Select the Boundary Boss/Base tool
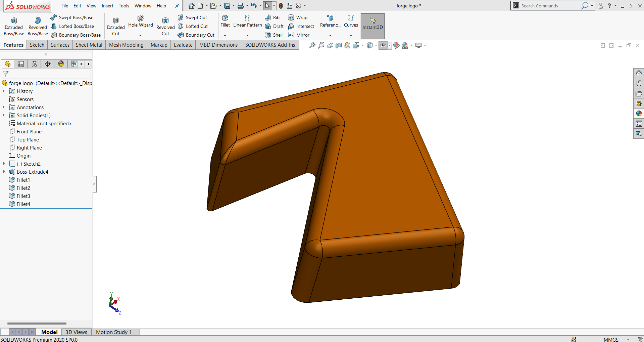Screen dimensions: 644x342 pos(76,35)
